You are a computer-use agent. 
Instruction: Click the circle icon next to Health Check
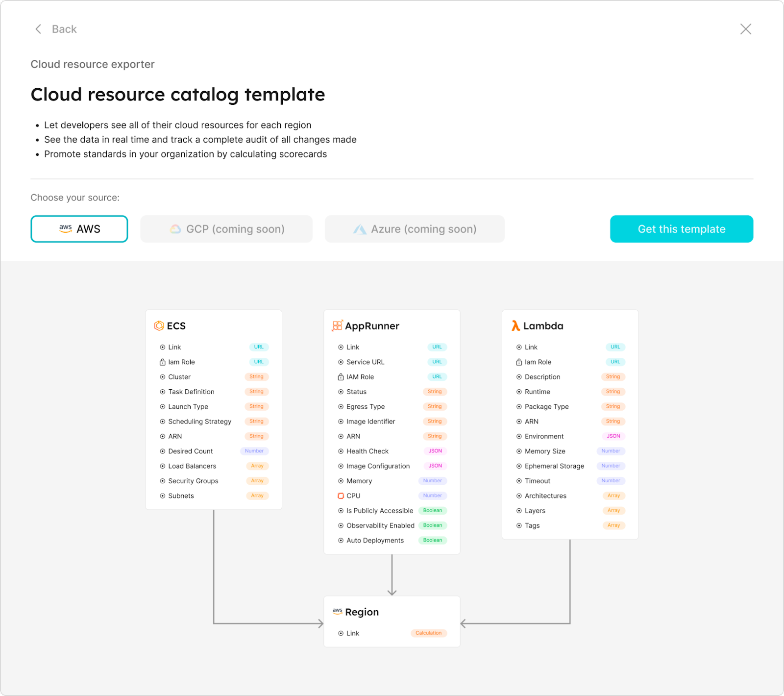pyautogui.click(x=341, y=451)
